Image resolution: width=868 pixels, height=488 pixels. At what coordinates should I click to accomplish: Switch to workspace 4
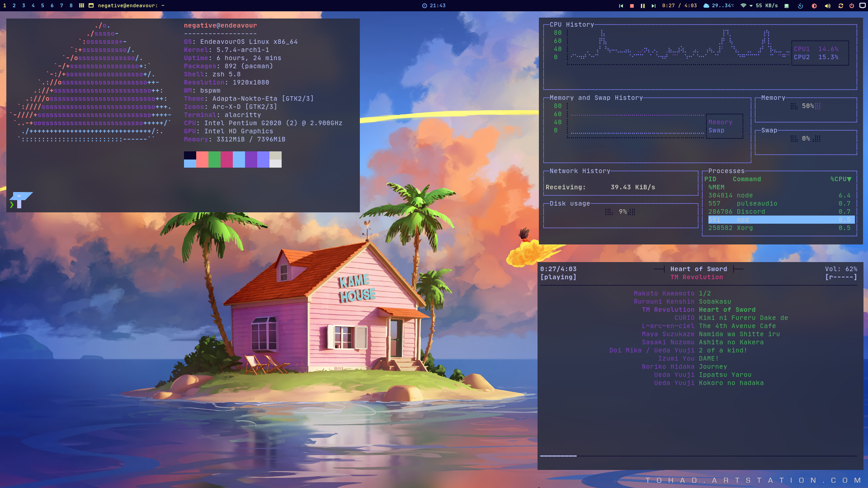point(33,5)
